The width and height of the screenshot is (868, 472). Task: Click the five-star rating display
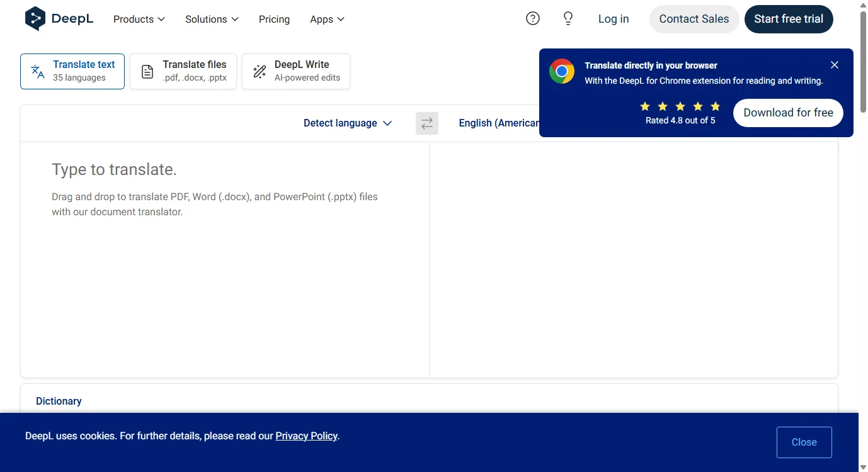[x=680, y=106]
